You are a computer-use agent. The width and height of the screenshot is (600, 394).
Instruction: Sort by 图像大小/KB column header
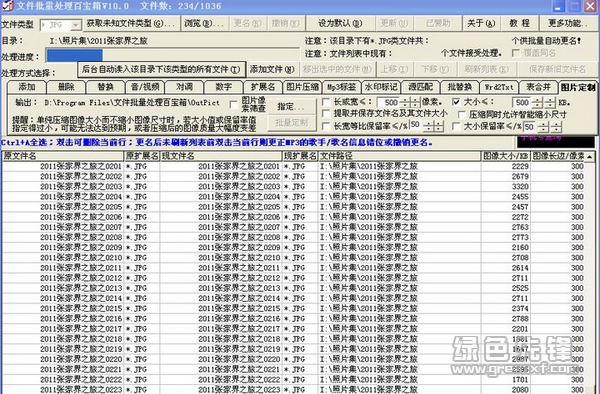coord(506,156)
